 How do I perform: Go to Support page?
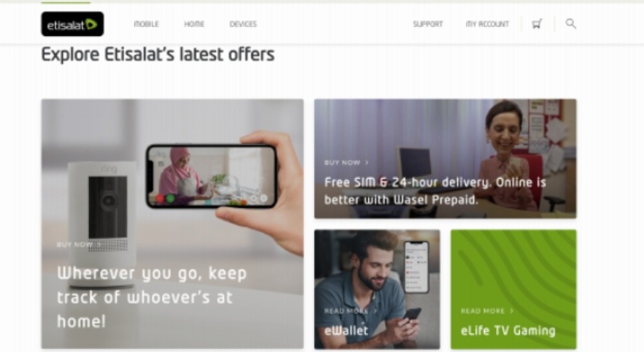(x=428, y=24)
